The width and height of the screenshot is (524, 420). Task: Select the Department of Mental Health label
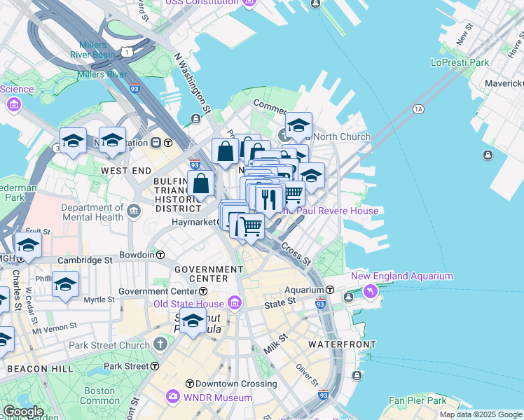[x=92, y=212]
